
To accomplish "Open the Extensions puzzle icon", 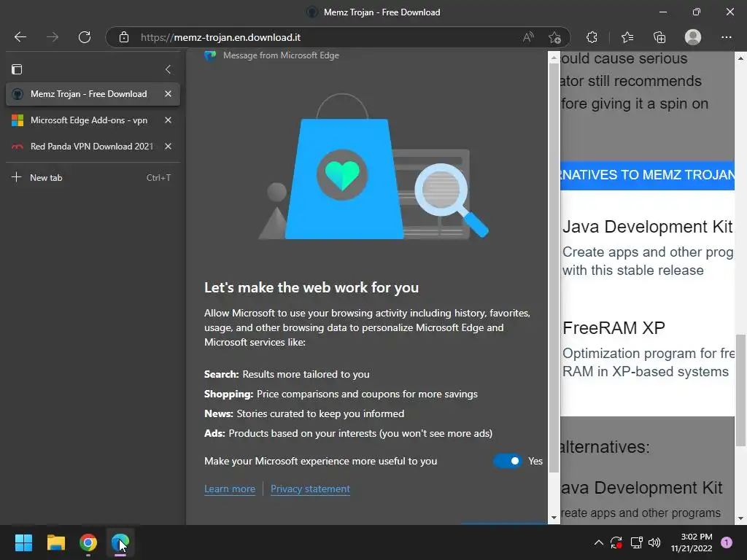I will [592, 37].
